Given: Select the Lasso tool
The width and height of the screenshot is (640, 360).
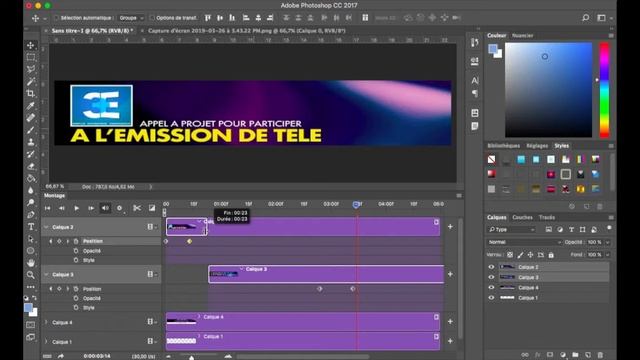Looking at the screenshot, I should (x=31, y=69).
